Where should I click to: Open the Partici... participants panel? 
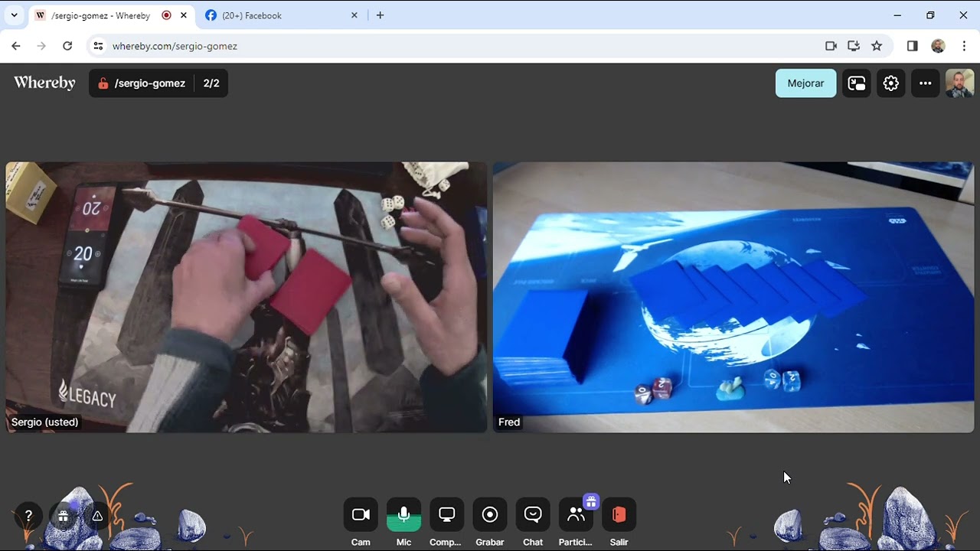[576, 515]
